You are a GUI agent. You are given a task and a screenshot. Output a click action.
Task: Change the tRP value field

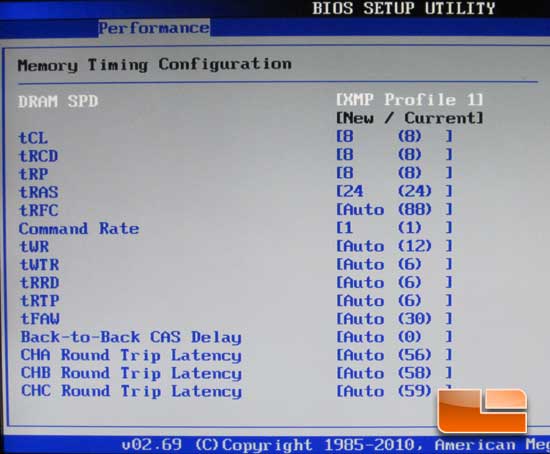[x=394, y=173]
